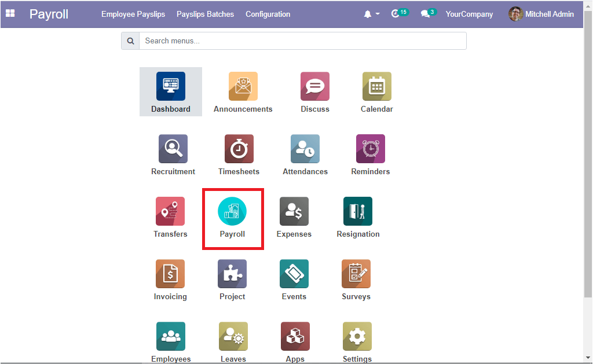Open the Resignation app

coord(358,212)
